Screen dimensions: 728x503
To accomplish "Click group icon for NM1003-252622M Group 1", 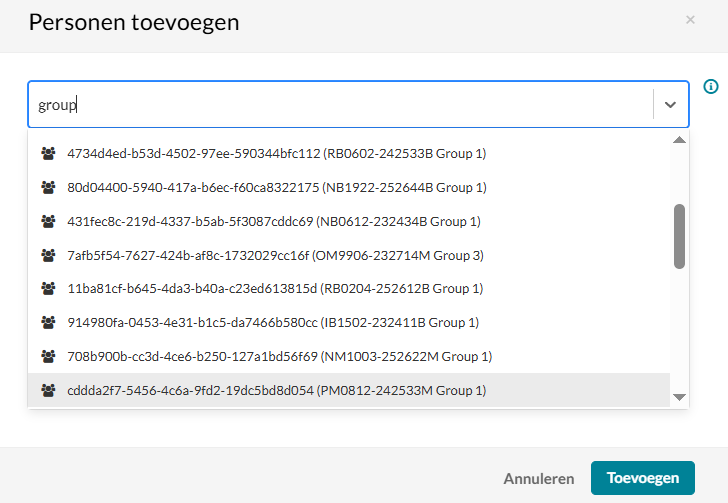I will point(48,356).
